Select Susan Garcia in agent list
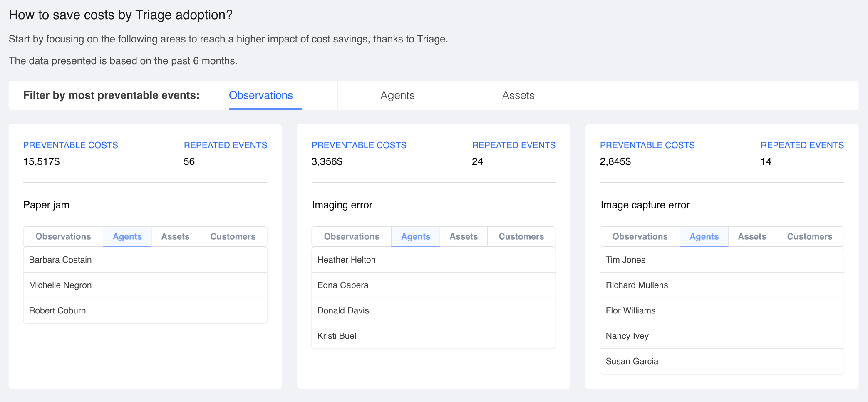This screenshot has height=402, width=868. pos(632,362)
